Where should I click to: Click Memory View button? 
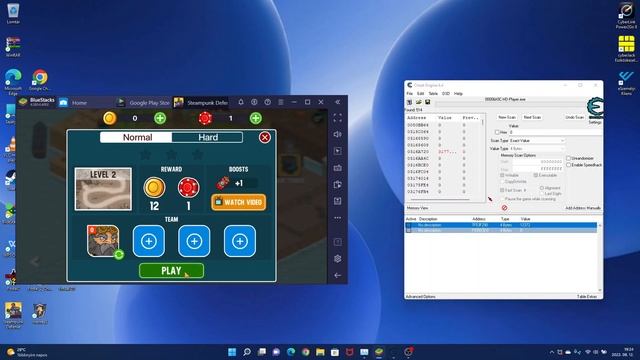(418, 208)
